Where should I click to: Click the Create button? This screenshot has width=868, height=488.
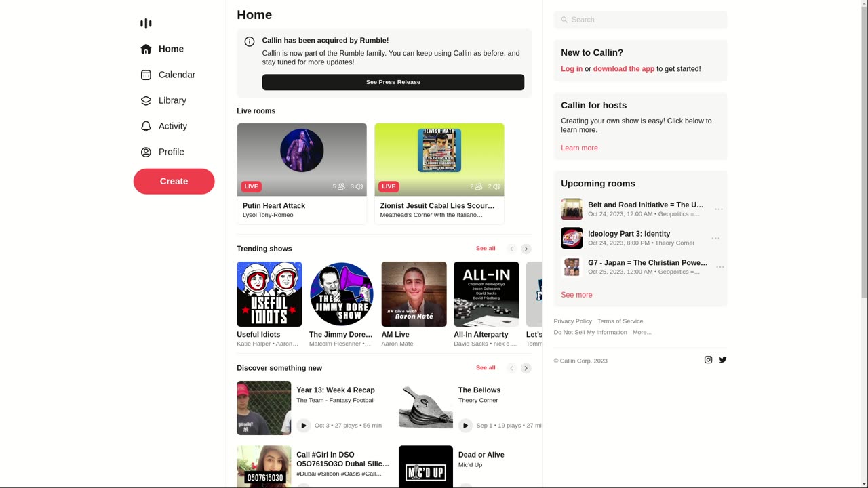174,181
